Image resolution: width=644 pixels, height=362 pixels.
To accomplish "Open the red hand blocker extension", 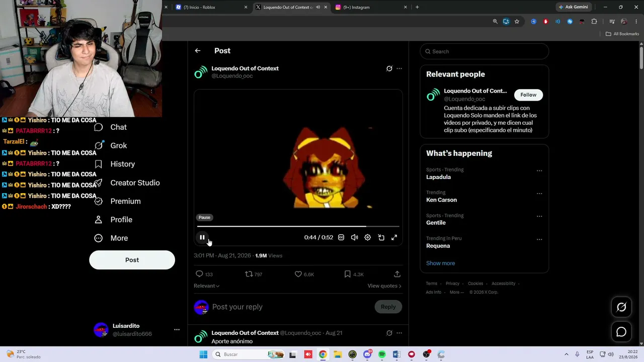I will [x=546, y=22].
